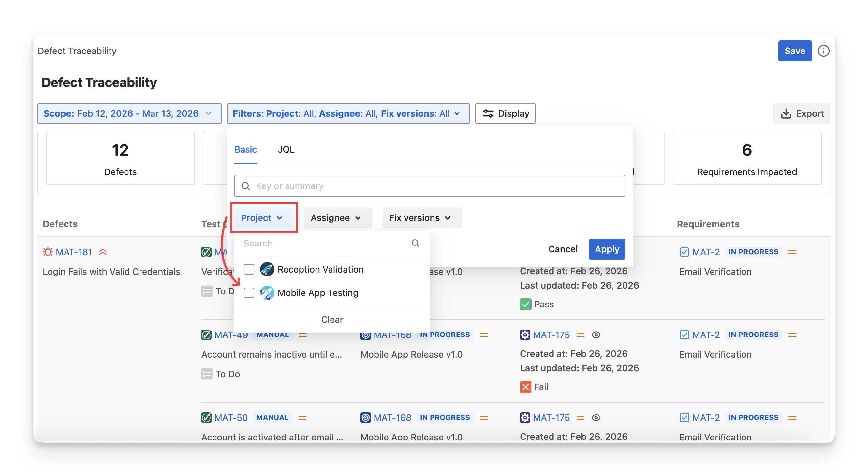Click the Mobile App Testing project icon
Screen dimensions: 868x476
(267, 293)
